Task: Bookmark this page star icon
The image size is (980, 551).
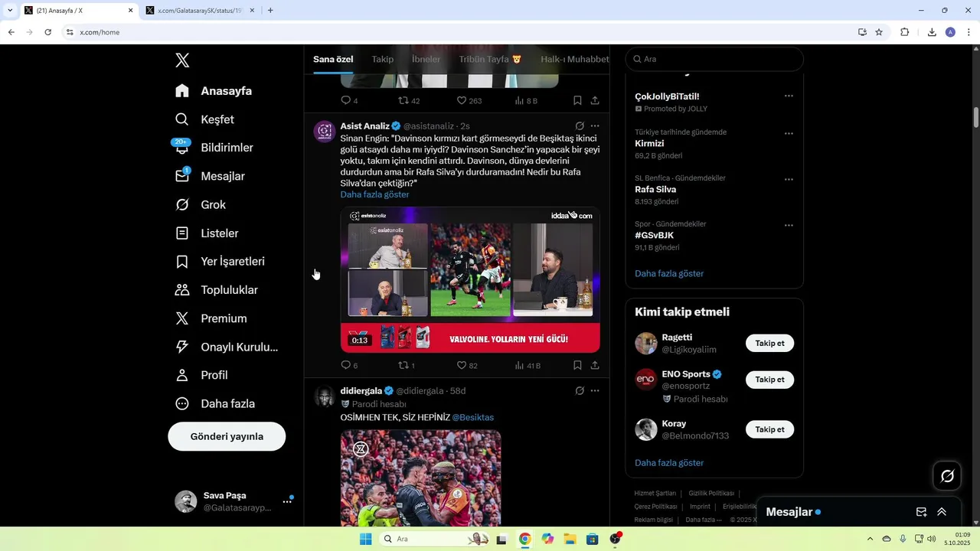Action: 879,32
